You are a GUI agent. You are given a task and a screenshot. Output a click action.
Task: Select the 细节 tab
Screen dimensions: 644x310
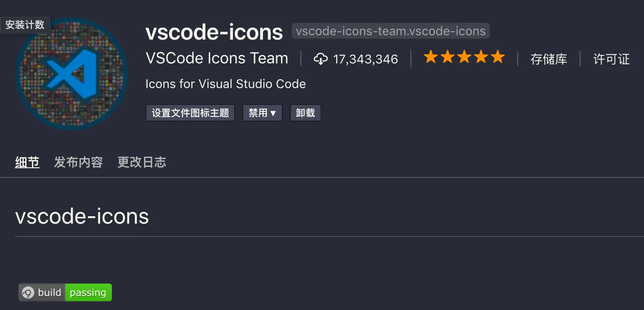pos(27,162)
